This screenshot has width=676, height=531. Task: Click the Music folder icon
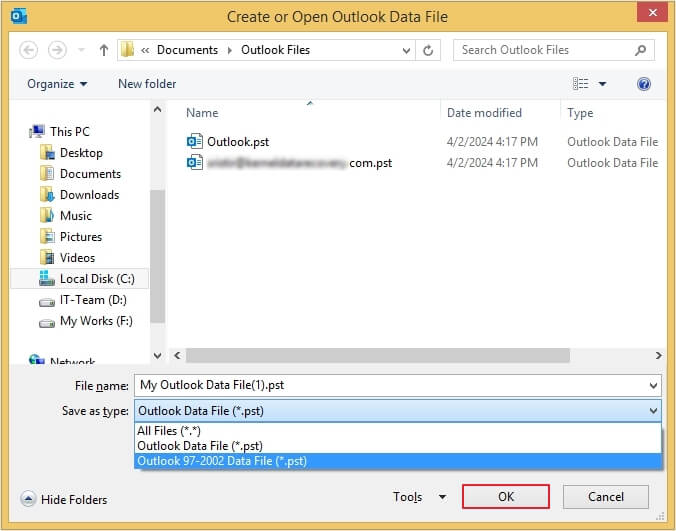click(x=47, y=216)
